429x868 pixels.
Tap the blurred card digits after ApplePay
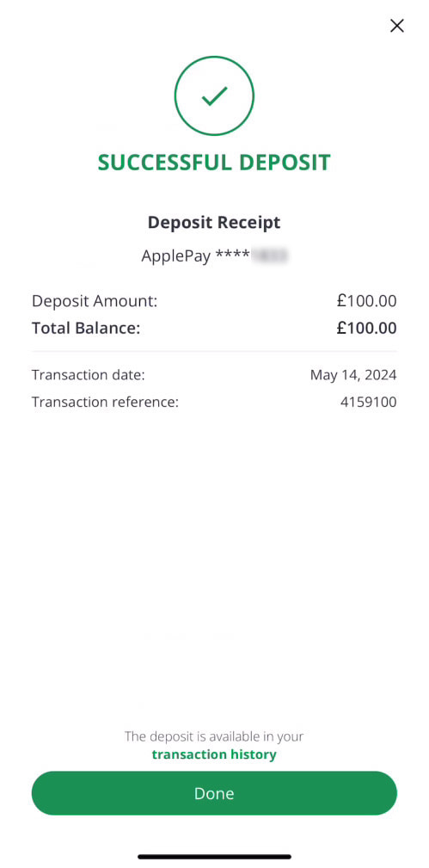pos(270,255)
